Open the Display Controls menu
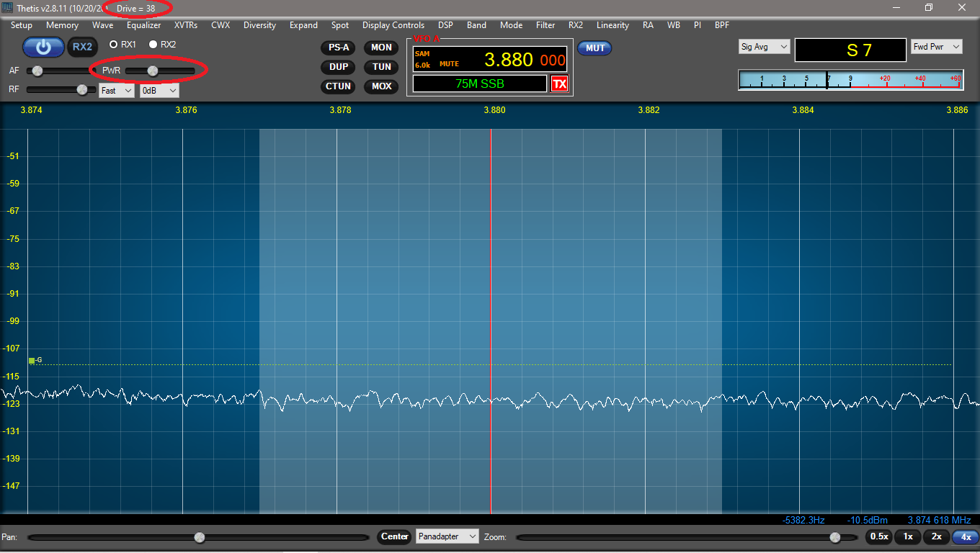 coord(393,25)
